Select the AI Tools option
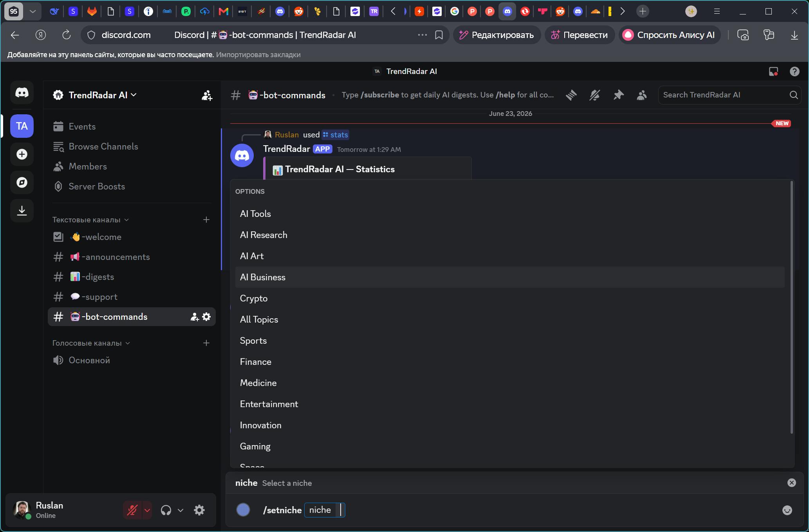 (510, 214)
